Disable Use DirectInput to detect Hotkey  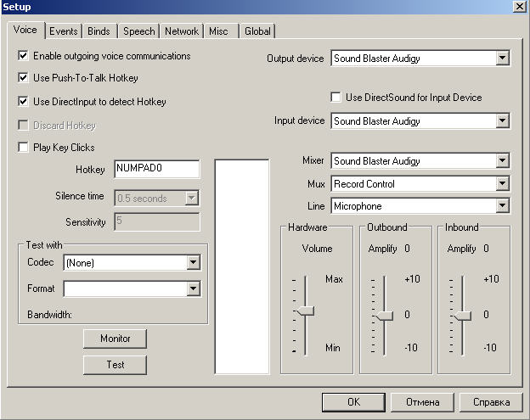tap(23, 102)
